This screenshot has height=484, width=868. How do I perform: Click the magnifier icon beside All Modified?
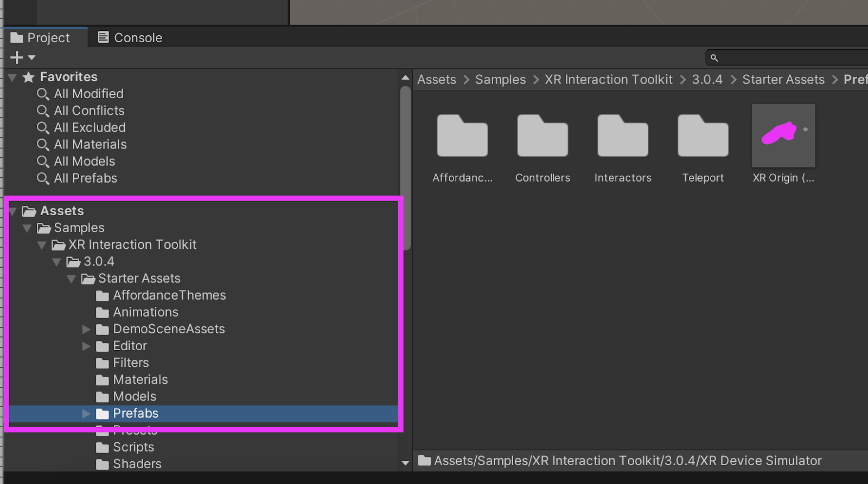click(43, 94)
